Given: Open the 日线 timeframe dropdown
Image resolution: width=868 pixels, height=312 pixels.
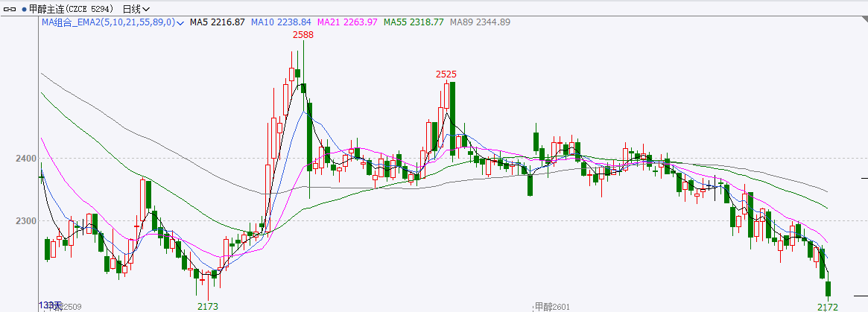Looking at the screenshot, I should [x=135, y=9].
